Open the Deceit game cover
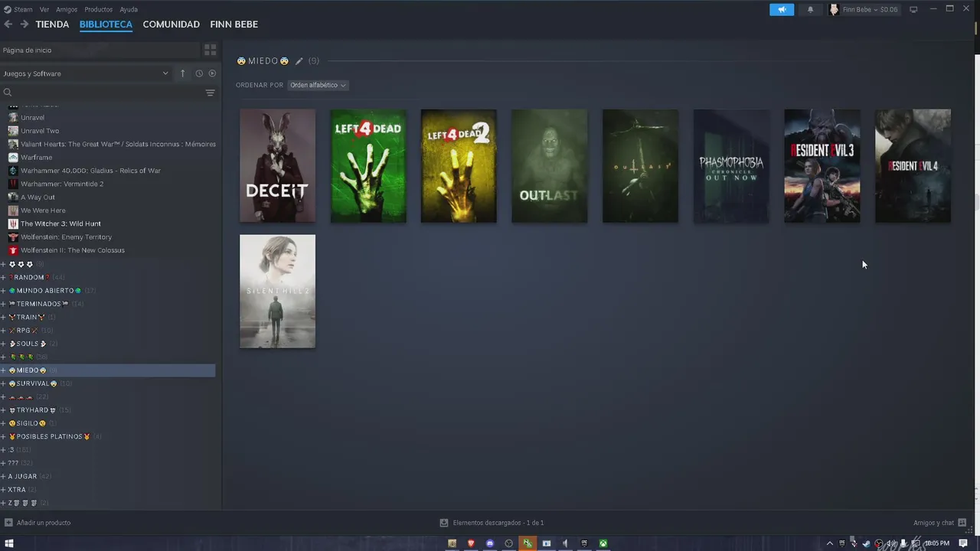The height and width of the screenshot is (551, 980). coord(277,165)
